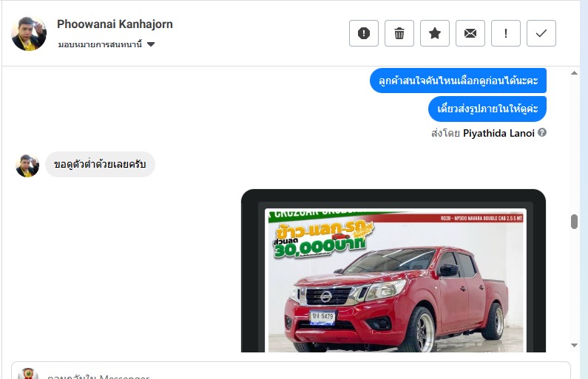Select customer message "ขอดูตัวต่ำด้วยเลยครับ"

pyautogui.click(x=100, y=165)
